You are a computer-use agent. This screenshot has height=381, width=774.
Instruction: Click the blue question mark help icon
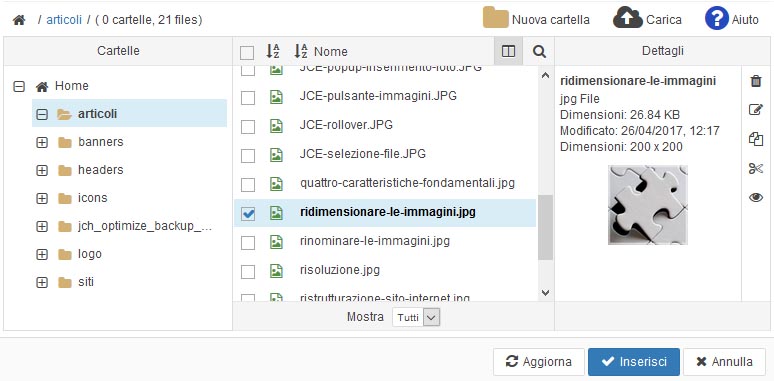717,19
